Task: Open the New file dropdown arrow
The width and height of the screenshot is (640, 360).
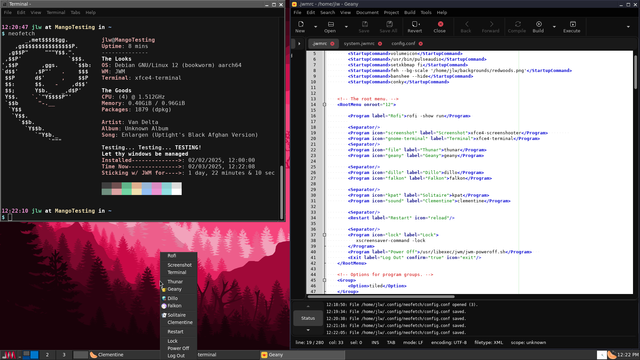Action: tap(316, 27)
